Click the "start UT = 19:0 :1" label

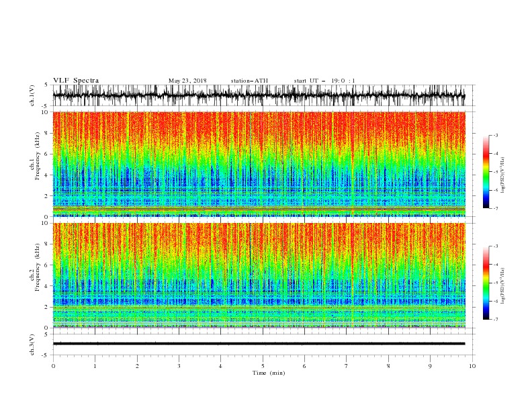(x=324, y=81)
